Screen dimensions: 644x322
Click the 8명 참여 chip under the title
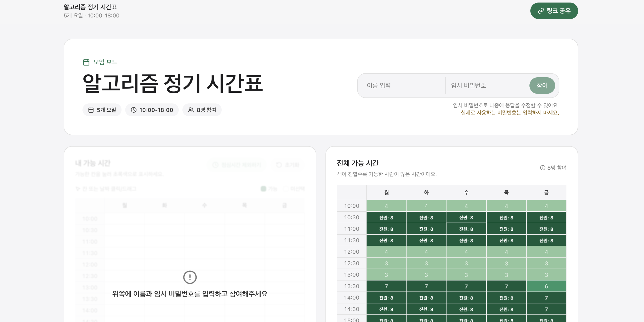tap(202, 110)
